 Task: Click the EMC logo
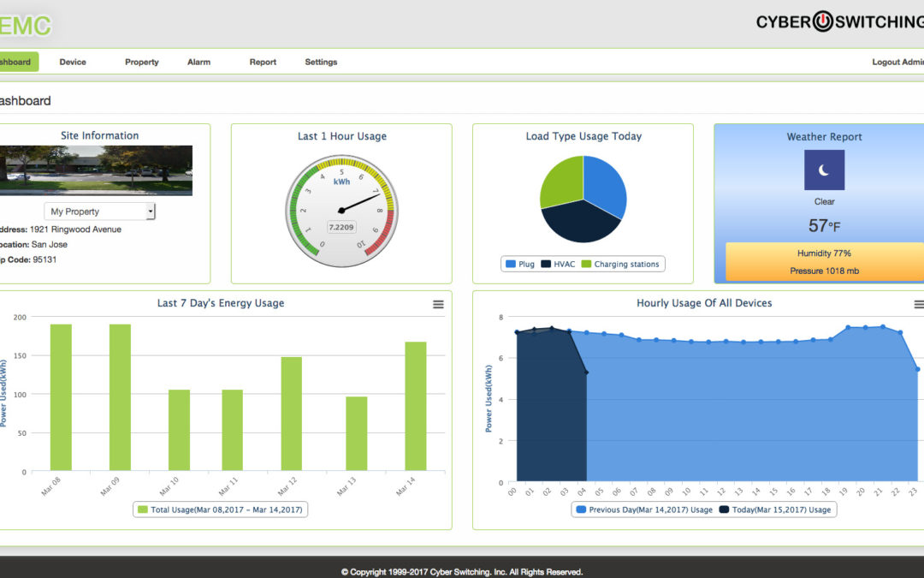(x=25, y=26)
